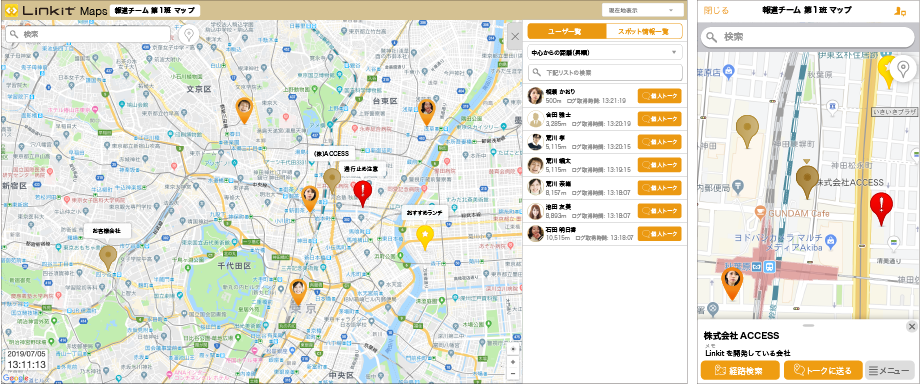Viewport: 920px width, 385px height.
Task: Open 個人トーク for the 8,157m user
Action: coord(659,188)
